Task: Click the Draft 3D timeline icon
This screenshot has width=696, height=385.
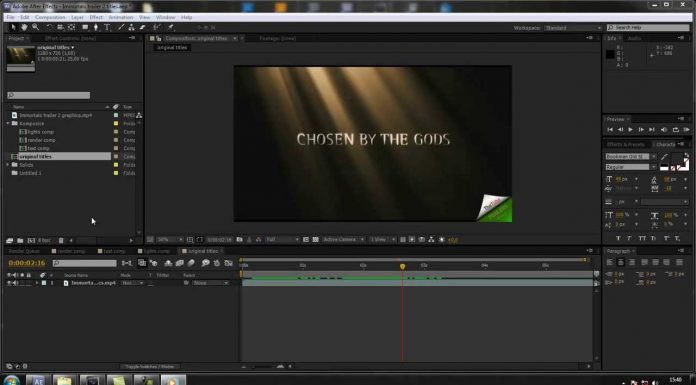Action: 153,263
